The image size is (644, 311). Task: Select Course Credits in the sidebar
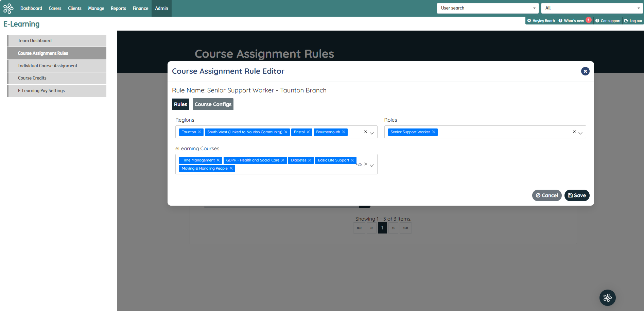tap(32, 78)
